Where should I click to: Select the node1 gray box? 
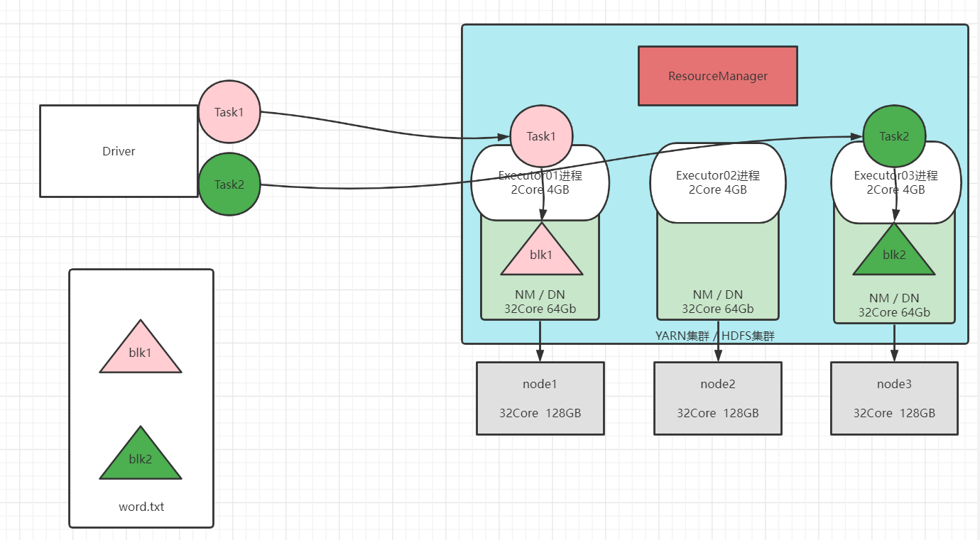[x=540, y=398]
